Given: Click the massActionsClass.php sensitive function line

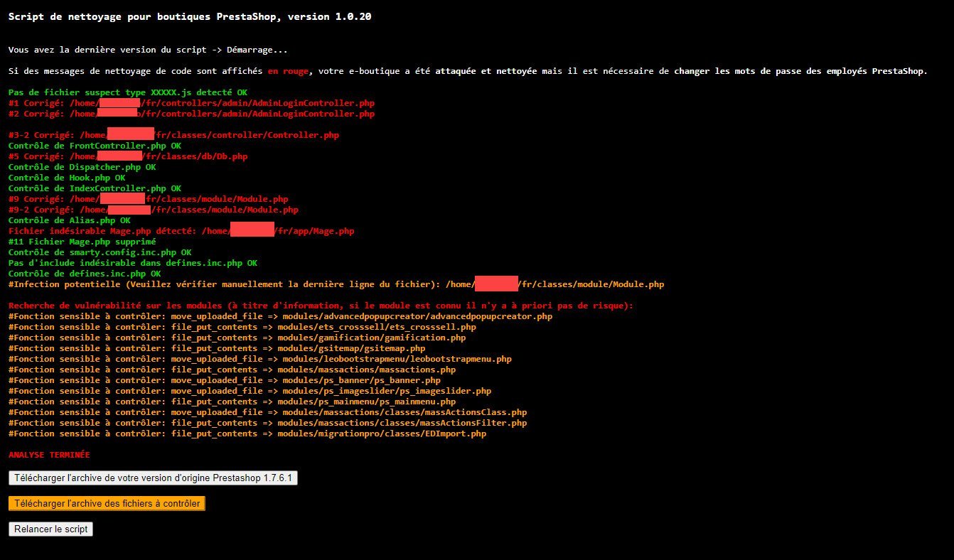Looking at the screenshot, I should [268, 412].
